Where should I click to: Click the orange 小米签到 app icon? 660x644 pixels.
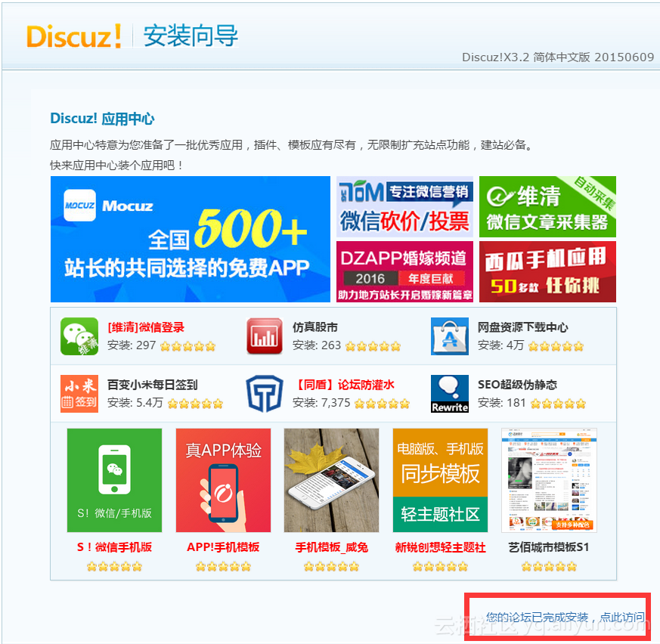[79, 394]
